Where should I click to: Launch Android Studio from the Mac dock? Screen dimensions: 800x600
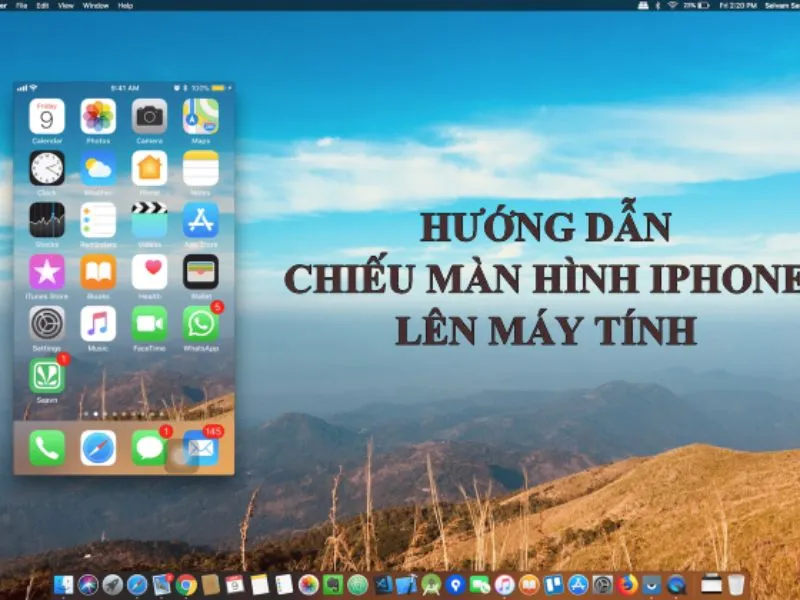[x=431, y=585]
